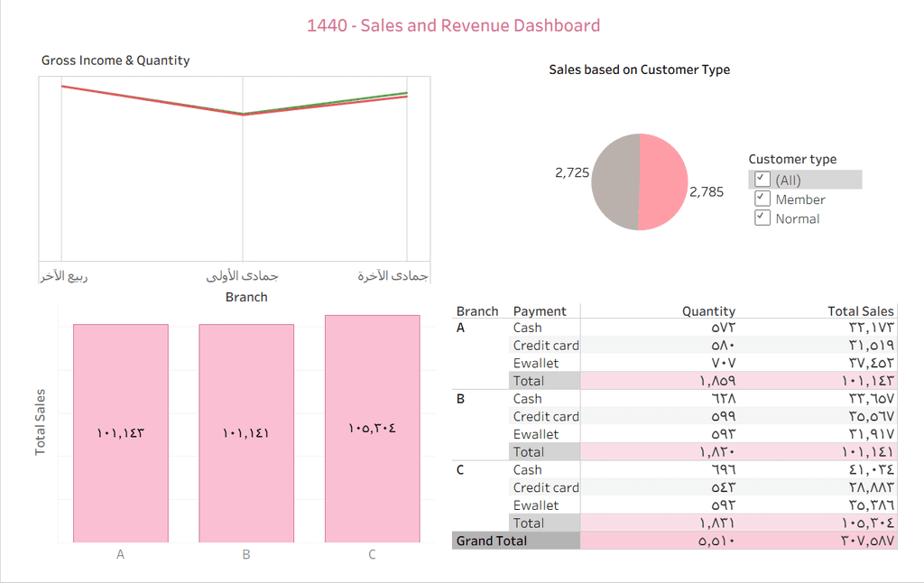Click the Payment column header

click(540, 310)
